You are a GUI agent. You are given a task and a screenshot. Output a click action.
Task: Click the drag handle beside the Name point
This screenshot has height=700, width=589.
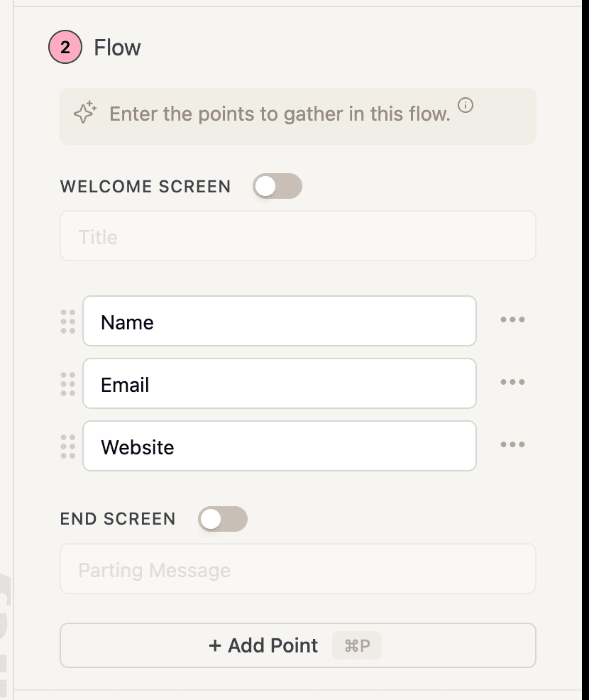[x=68, y=322]
